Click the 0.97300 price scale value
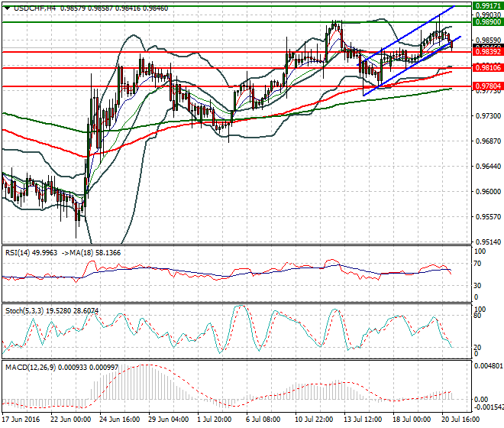504x428 pixels. pyautogui.click(x=488, y=116)
